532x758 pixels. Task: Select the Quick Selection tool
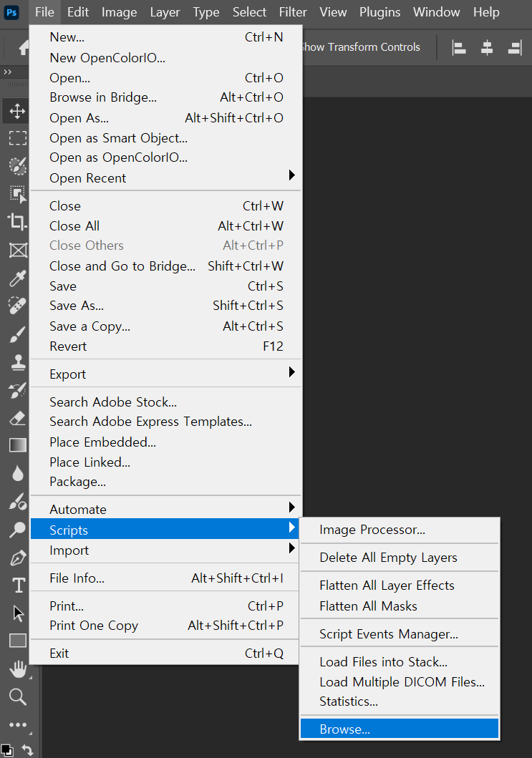[17, 166]
